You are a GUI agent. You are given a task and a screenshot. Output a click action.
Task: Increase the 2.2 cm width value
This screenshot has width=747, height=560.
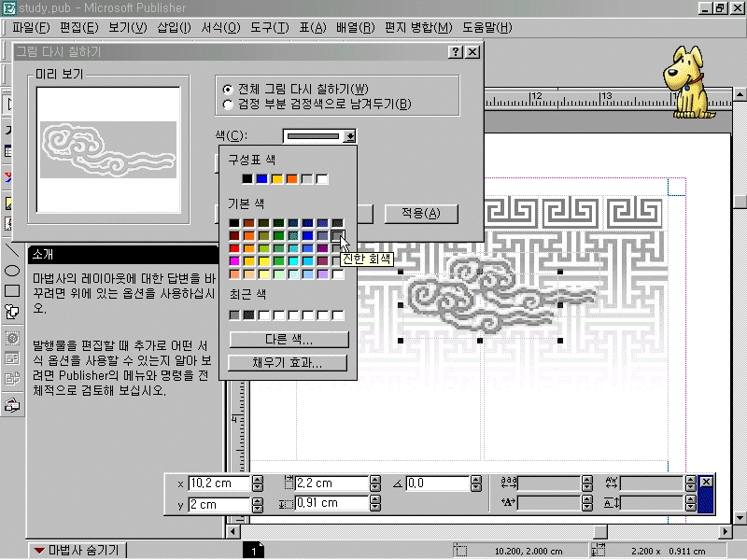pos(375,480)
